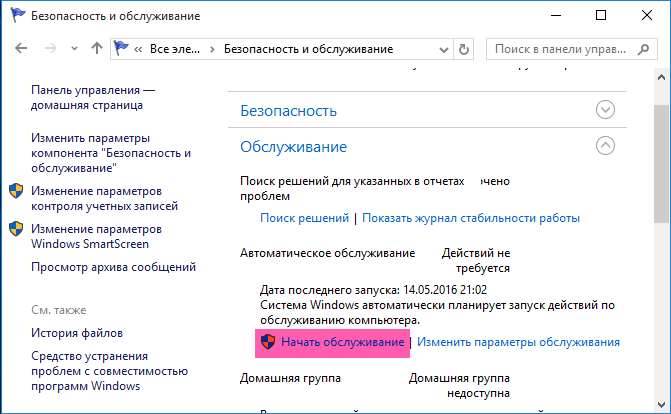Click the flag icon in address bar
Screen dimensions: 671x414
(x=122, y=48)
